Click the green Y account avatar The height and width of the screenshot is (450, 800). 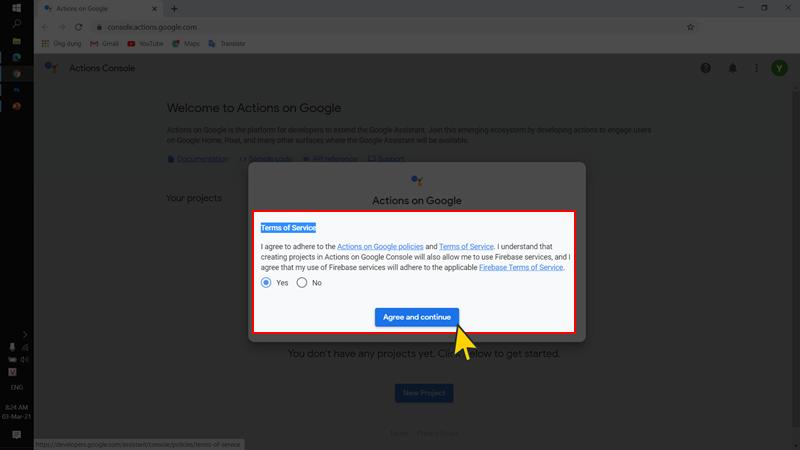(779, 68)
